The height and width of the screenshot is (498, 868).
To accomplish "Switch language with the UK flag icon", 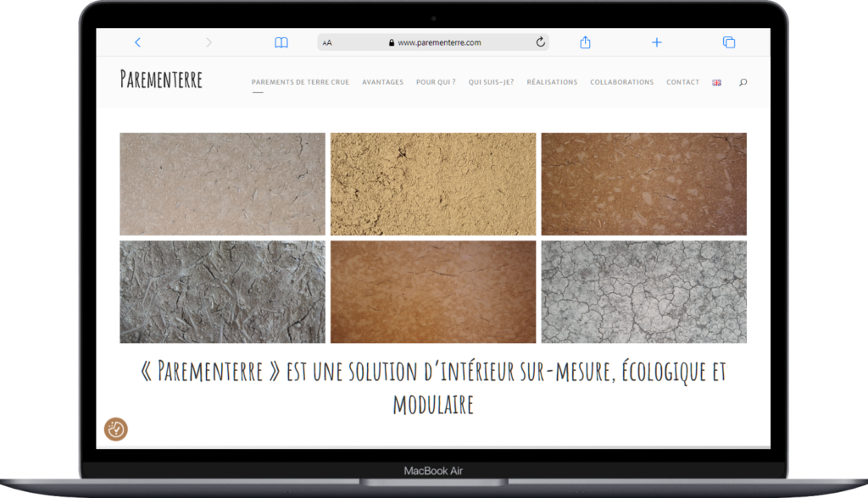I will 716,82.
